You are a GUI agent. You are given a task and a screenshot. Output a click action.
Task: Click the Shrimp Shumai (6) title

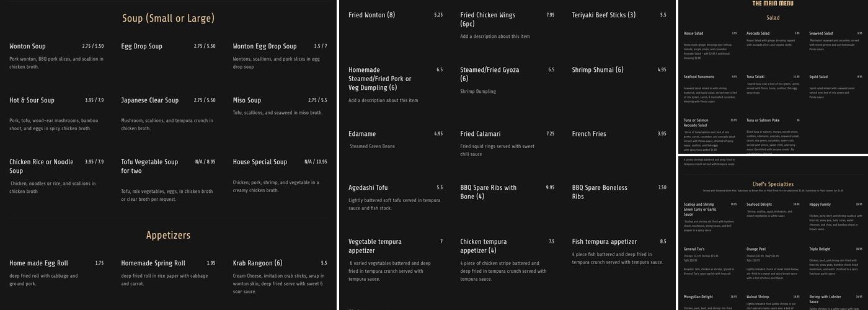click(597, 70)
